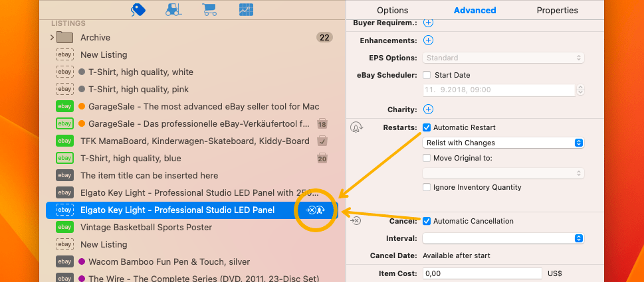
Task: Click the Restarts rocket icon in Advanced panel
Action: click(356, 127)
